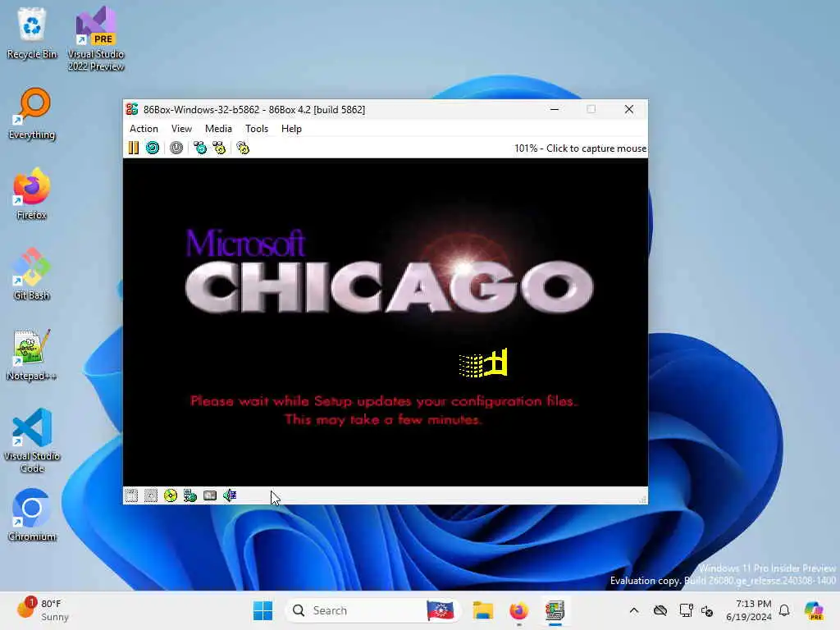Pause the emulation in the 86Box toolbar

pos(134,148)
